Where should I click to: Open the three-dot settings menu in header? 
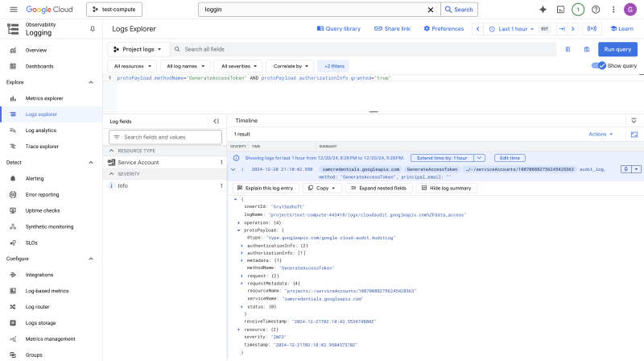[x=613, y=10]
